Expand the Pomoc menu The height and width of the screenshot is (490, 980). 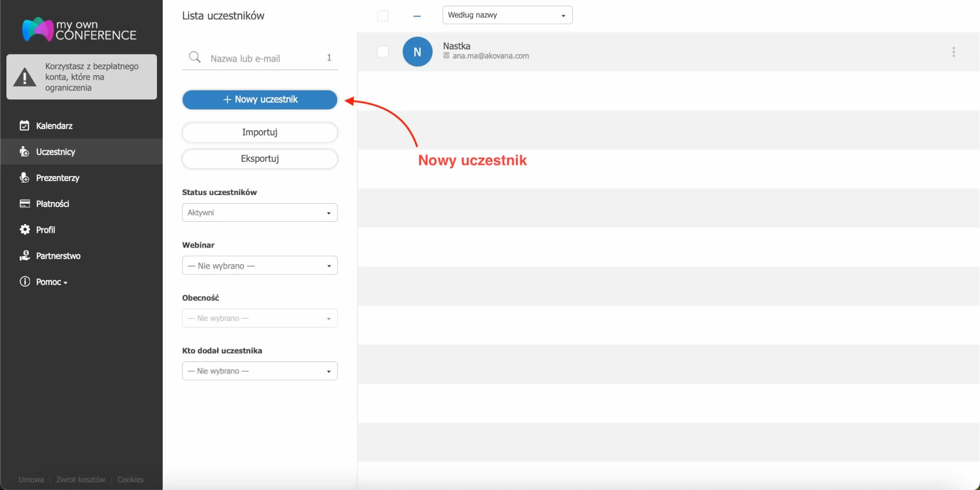[51, 282]
